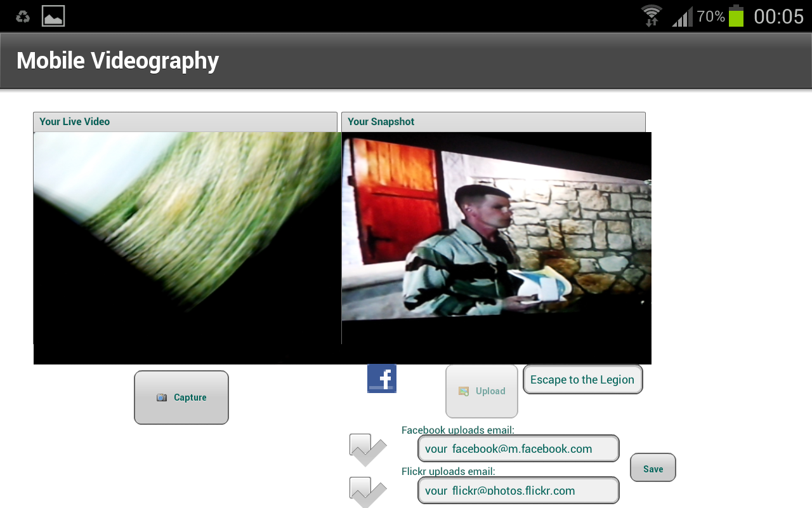Tap the Wi-Fi status icon
The image size is (812, 508).
(x=652, y=16)
